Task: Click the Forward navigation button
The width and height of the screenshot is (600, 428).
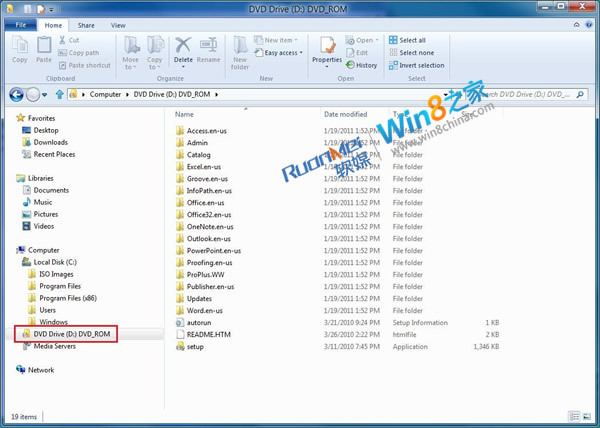Action: (x=33, y=94)
